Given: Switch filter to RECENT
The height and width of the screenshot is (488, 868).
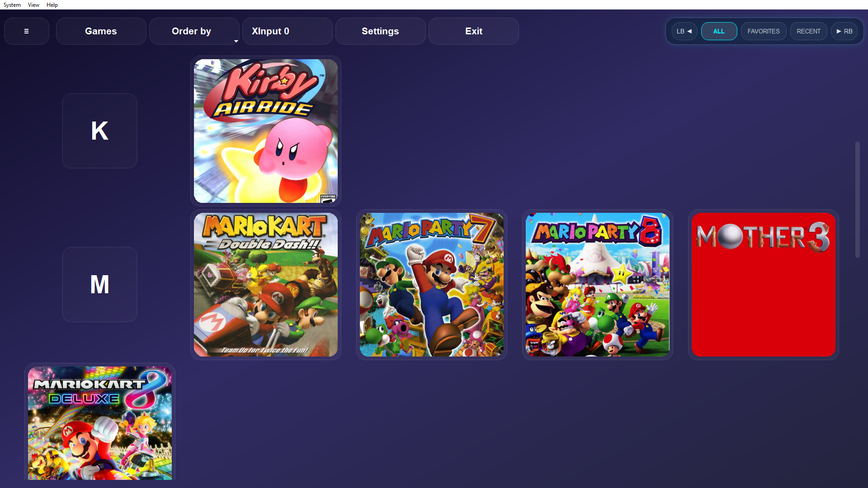Looking at the screenshot, I should click(808, 31).
